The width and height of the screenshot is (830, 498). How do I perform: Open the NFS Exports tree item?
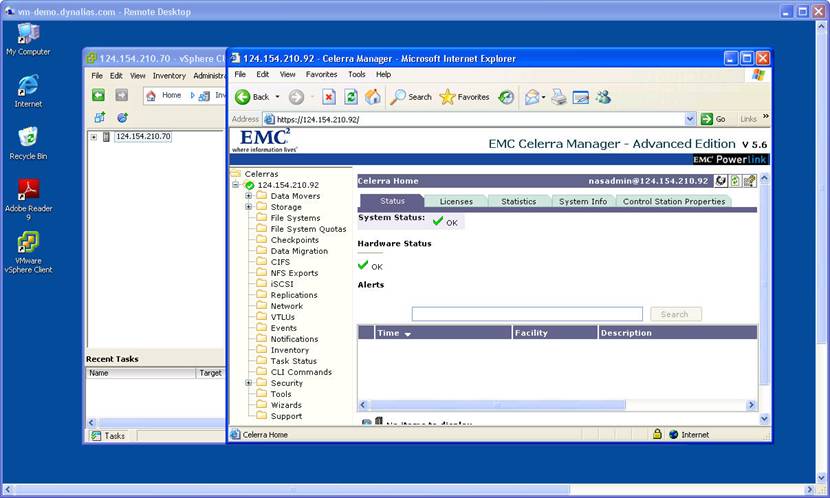pos(294,273)
